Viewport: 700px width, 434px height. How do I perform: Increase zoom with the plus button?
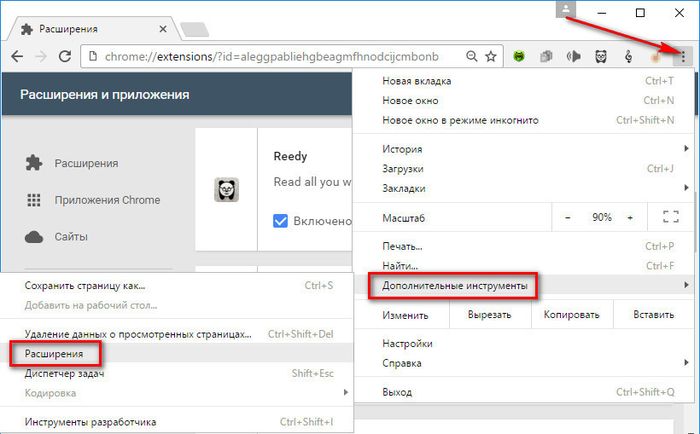[630, 217]
